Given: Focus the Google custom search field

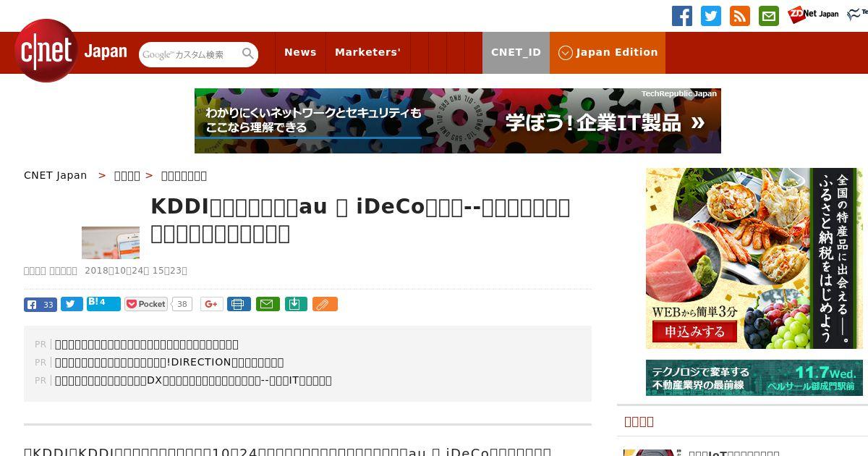Looking at the screenshot, I should click(x=190, y=54).
